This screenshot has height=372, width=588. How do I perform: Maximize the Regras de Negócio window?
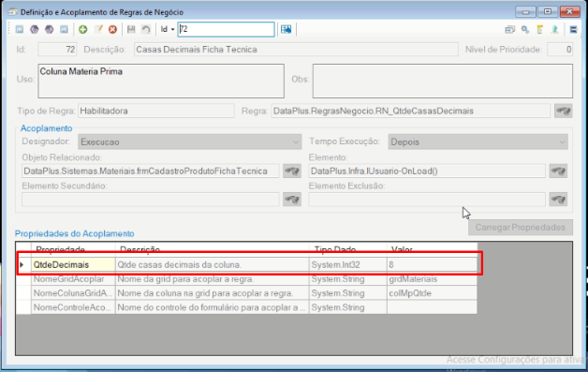pos(548,11)
